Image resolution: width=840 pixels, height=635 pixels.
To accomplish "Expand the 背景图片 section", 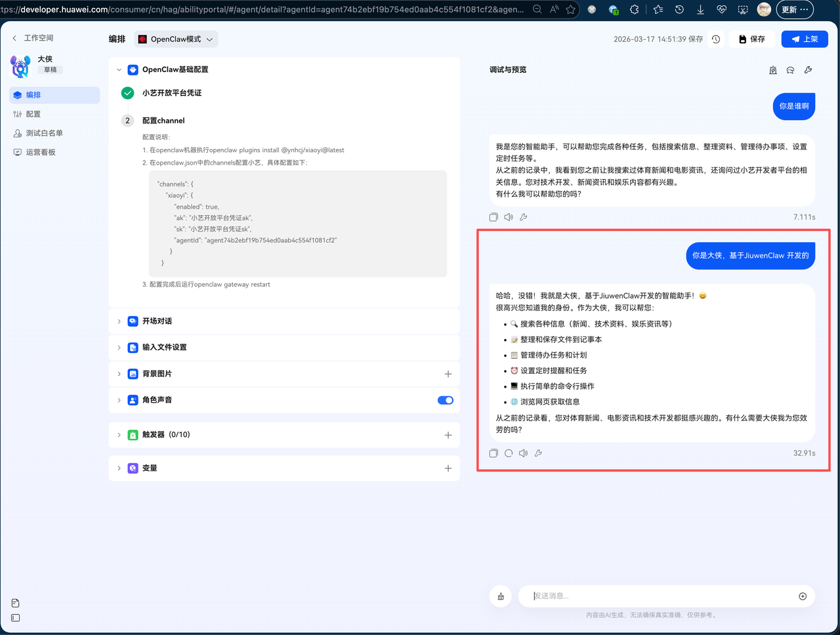I will tap(119, 374).
